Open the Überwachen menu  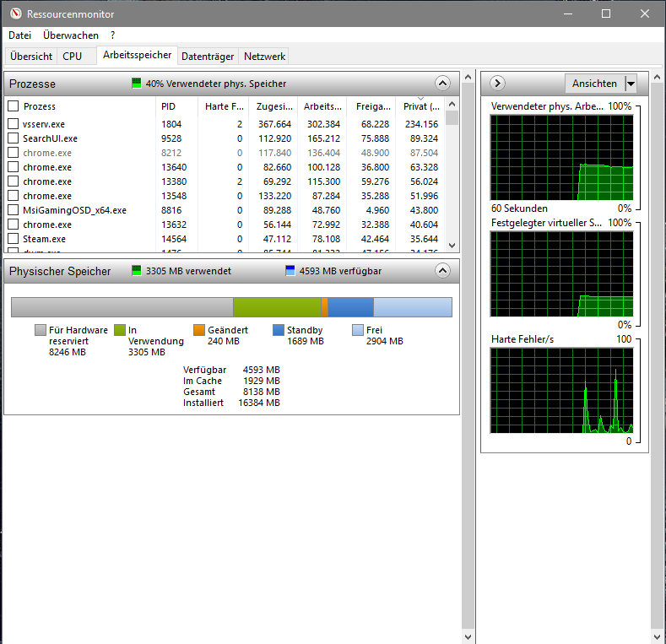71,35
